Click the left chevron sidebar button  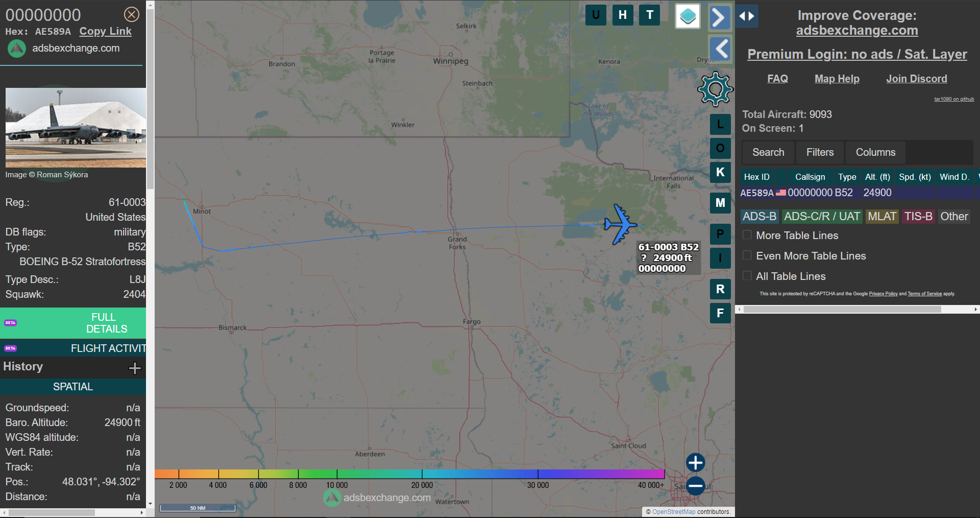pyautogui.click(x=721, y=50)
